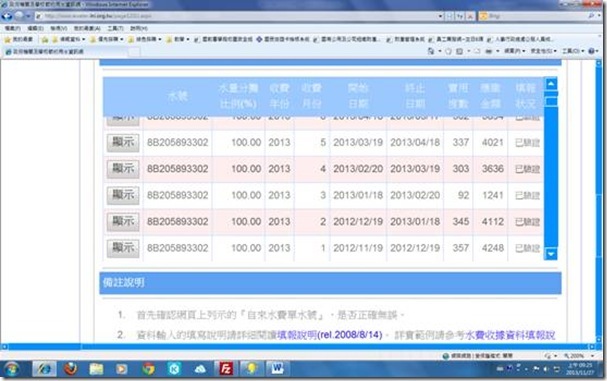Open FileZilla from the taskbar

(x=226, y=369)
